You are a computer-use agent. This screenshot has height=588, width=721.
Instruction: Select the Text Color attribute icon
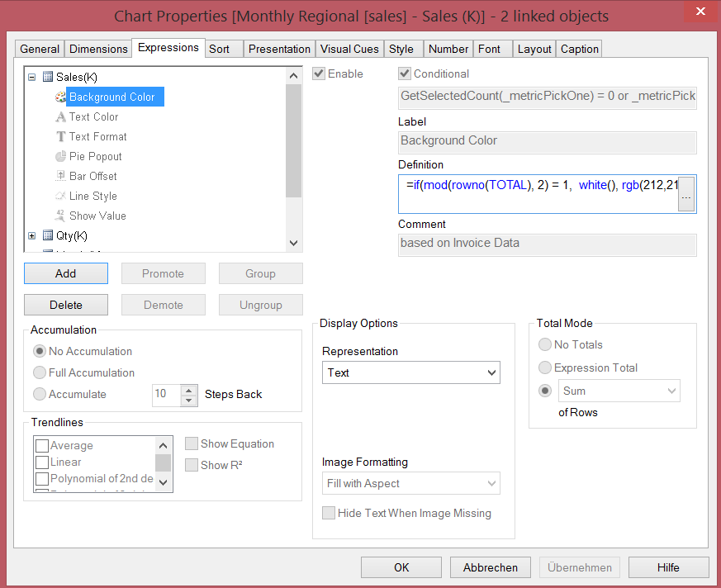tap(60, 117)
